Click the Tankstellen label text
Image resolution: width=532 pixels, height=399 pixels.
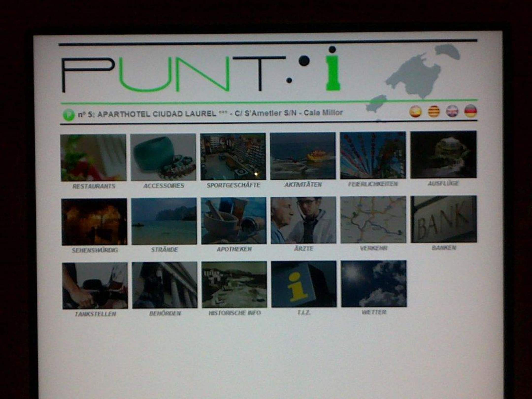[95, 314]
